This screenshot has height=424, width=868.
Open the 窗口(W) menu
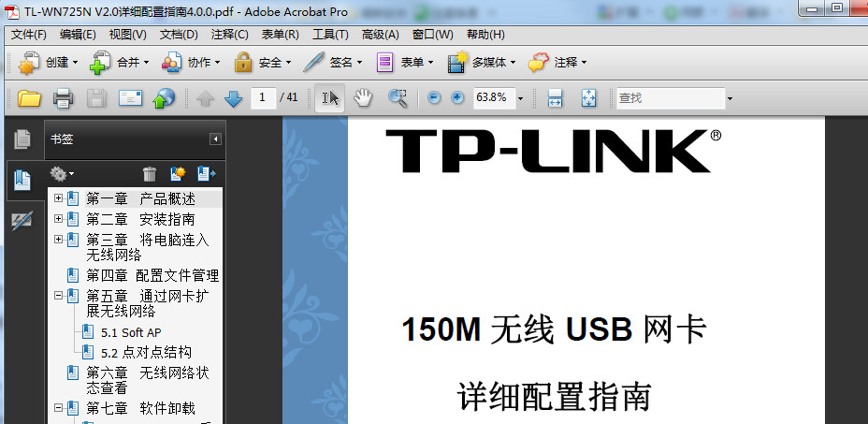[432, 35]
